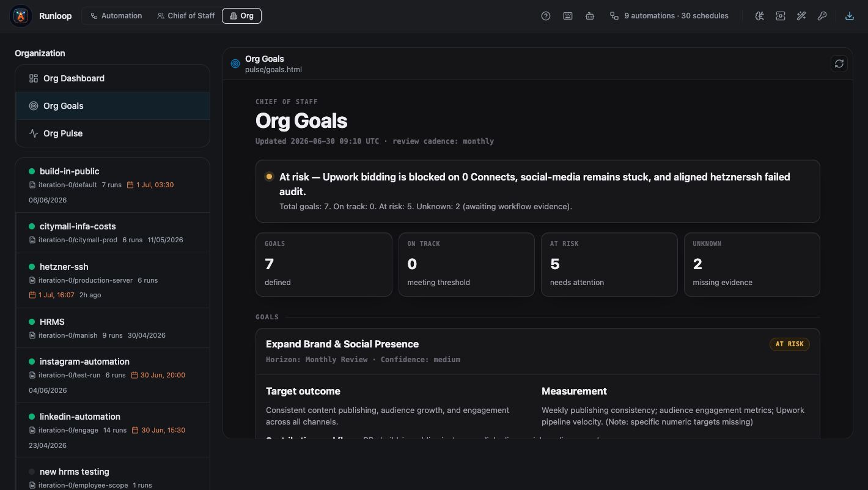Viewport: 868px width, 490px height.
Task: Click the Horizon: Monthly Review confidence line
Action: tap(363, 360)
